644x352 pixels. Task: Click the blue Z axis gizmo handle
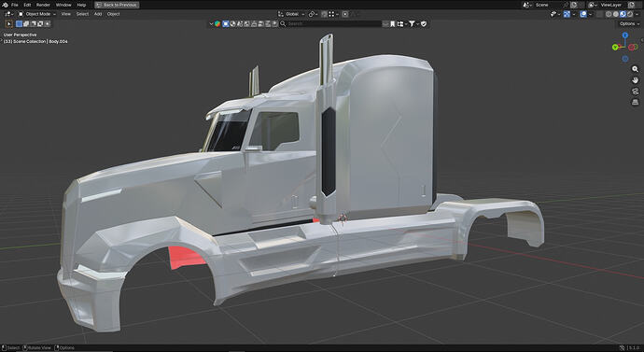point(625,35)
